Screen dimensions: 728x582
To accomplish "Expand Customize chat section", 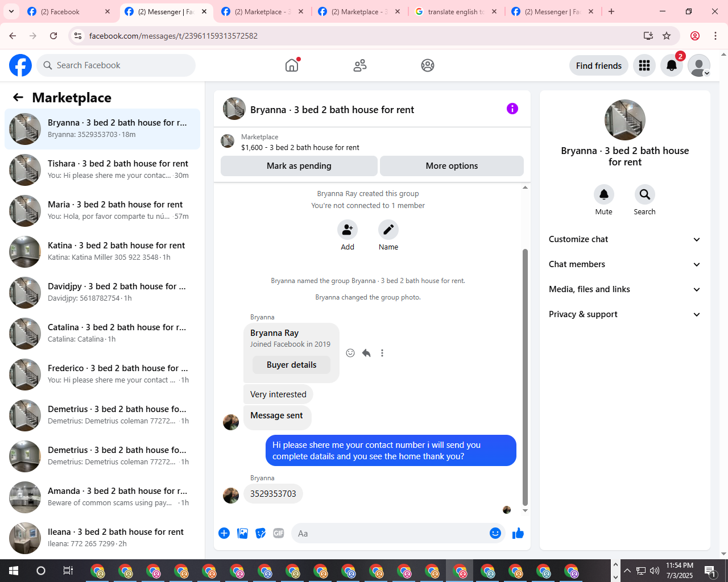I will tap(624, 239).
